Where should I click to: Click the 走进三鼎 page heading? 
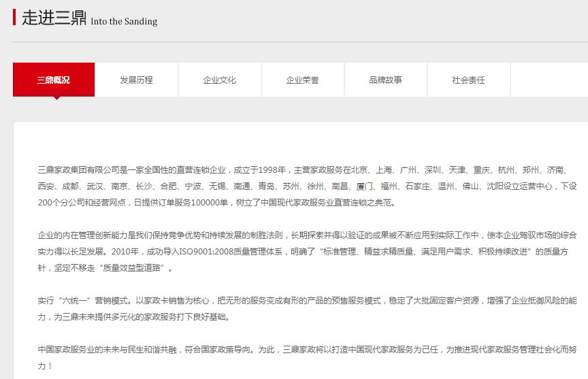coord(54,18)
